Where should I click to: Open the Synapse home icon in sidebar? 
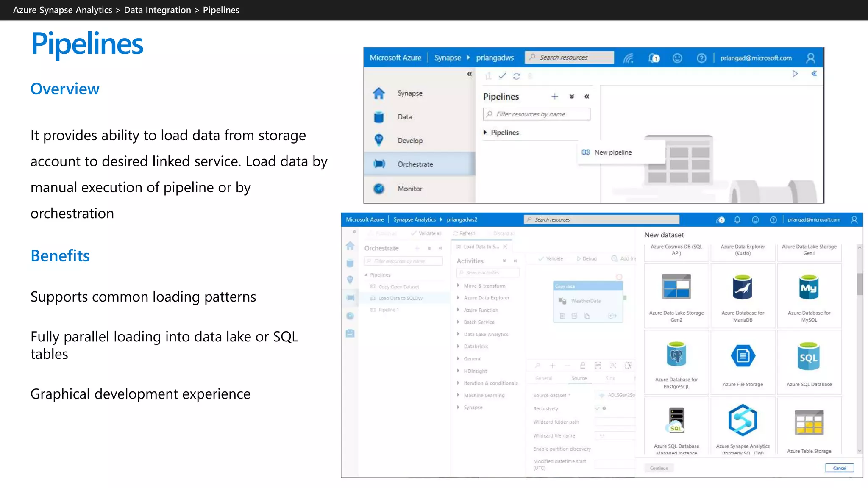379,93
